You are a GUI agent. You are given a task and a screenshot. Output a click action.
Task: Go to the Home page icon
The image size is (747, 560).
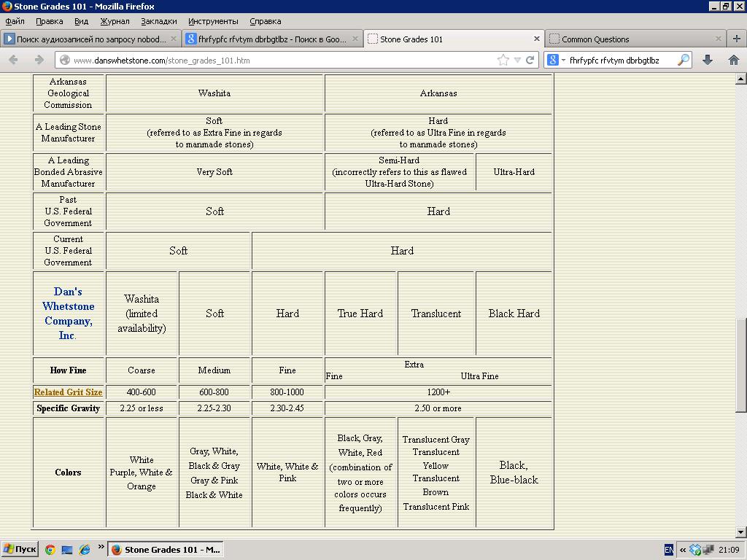[x=733, y=61]
